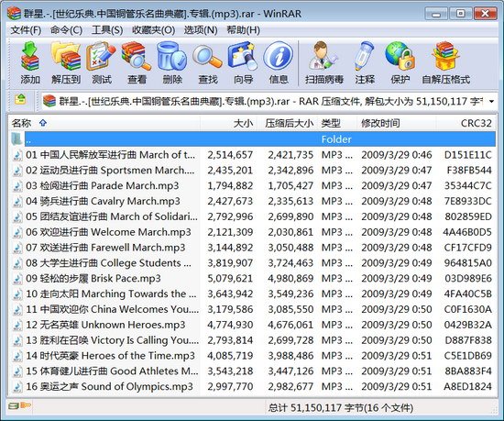
Task: Click the WinRAR title bar app icon
Action: point(14,13)
